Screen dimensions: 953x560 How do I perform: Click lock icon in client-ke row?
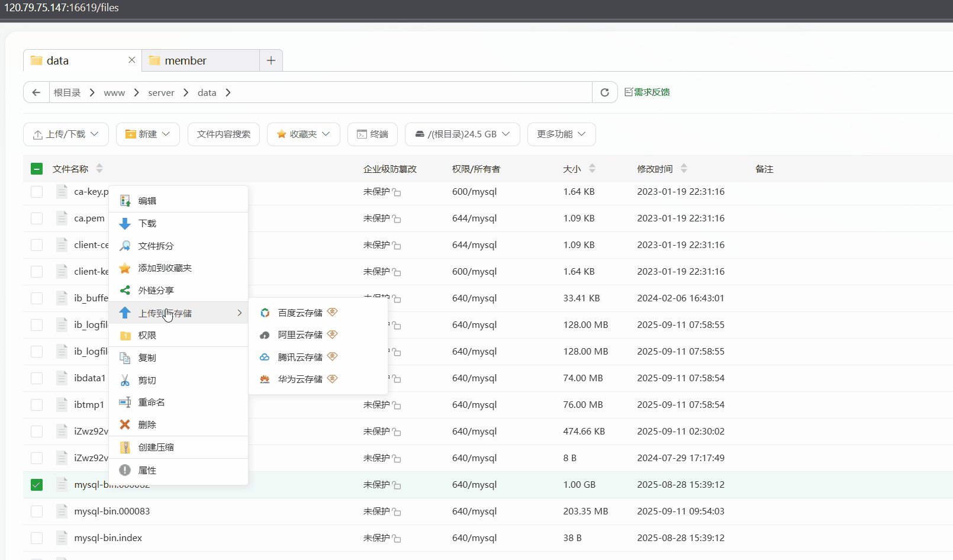point(397,272)
